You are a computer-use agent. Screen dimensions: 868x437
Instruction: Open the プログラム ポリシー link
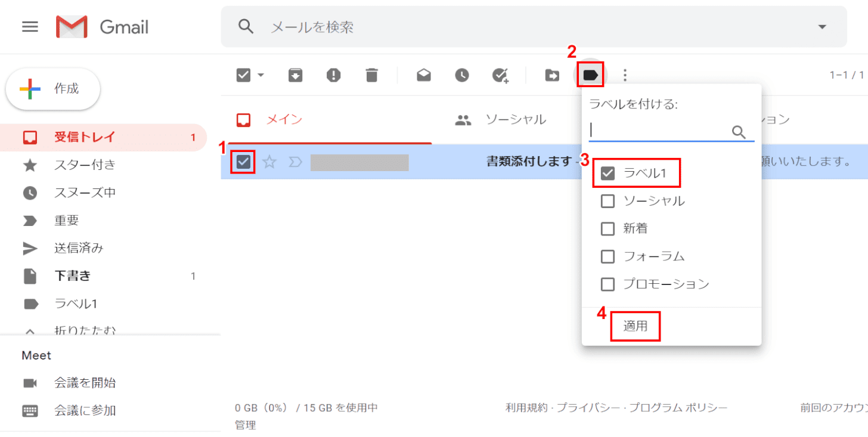[x=678, y=408]
